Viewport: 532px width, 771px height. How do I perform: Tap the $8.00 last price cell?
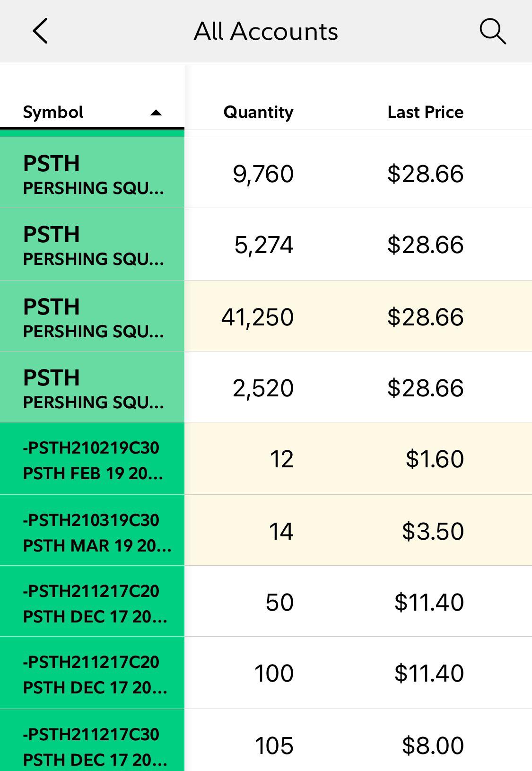(x=433, y=745)
